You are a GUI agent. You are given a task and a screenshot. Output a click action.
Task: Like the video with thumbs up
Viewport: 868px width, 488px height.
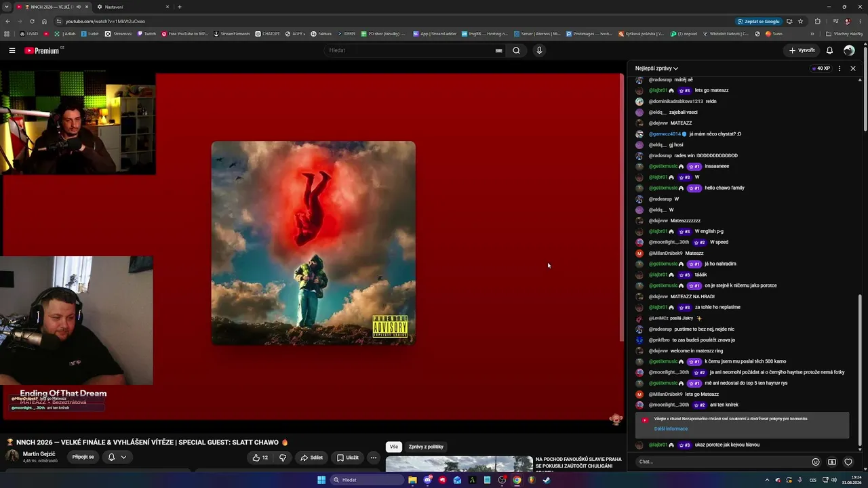point(260,457)
